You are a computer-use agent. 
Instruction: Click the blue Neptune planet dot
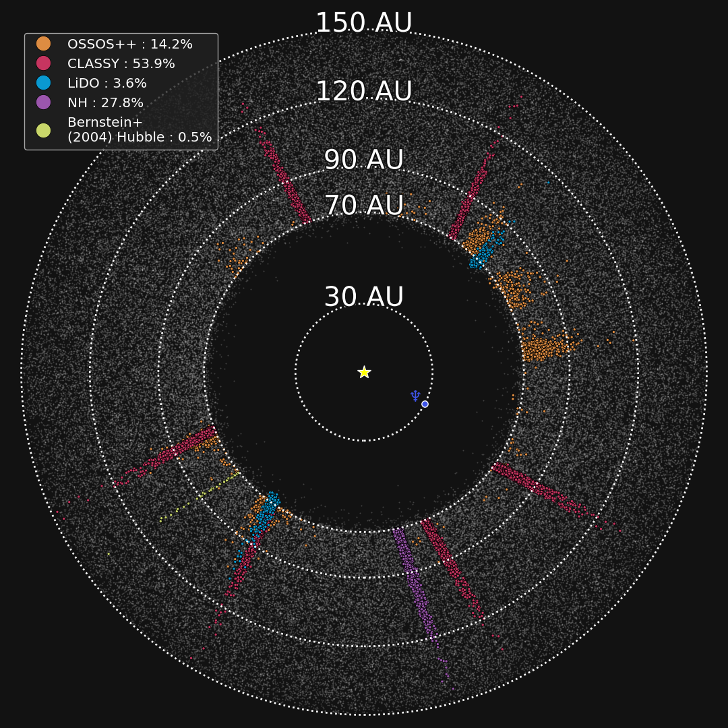425,404
